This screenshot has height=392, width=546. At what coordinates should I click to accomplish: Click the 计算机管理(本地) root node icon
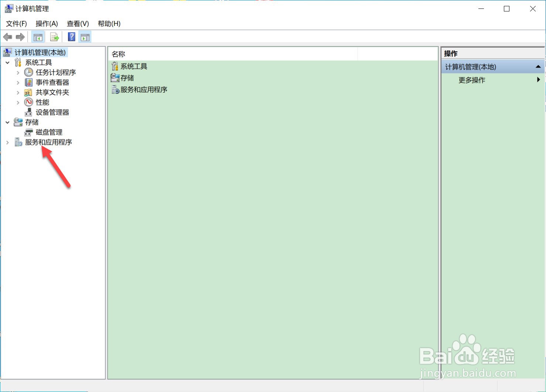pyautogui.click(x=7, y=52)
